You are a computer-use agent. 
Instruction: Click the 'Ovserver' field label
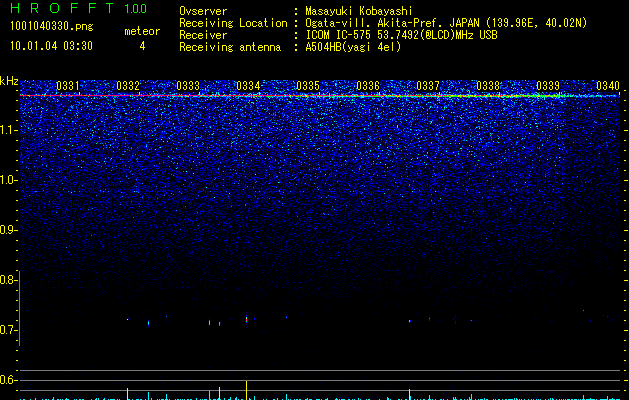click(203, 11)
